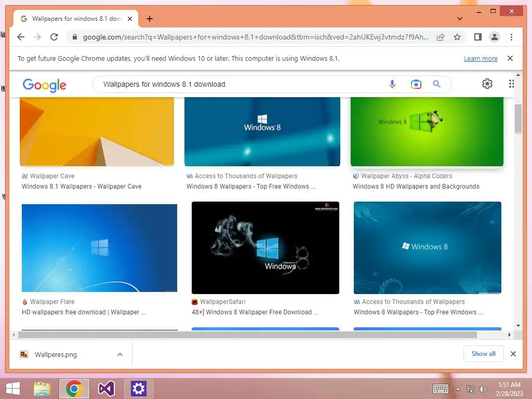Image resolution: width=532 pixels, height=399 pixels.
Task: Open the teal floral Windows 8 wallpaper
Action: point(428,248)
